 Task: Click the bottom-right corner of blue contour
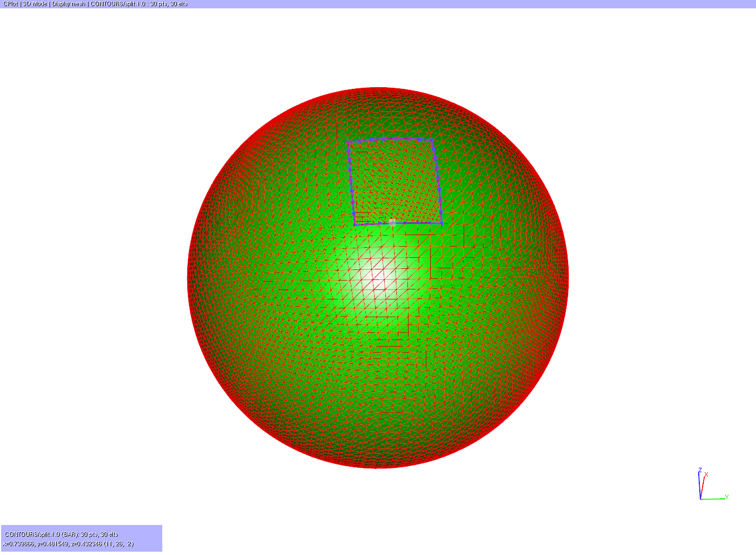(441, 222)
